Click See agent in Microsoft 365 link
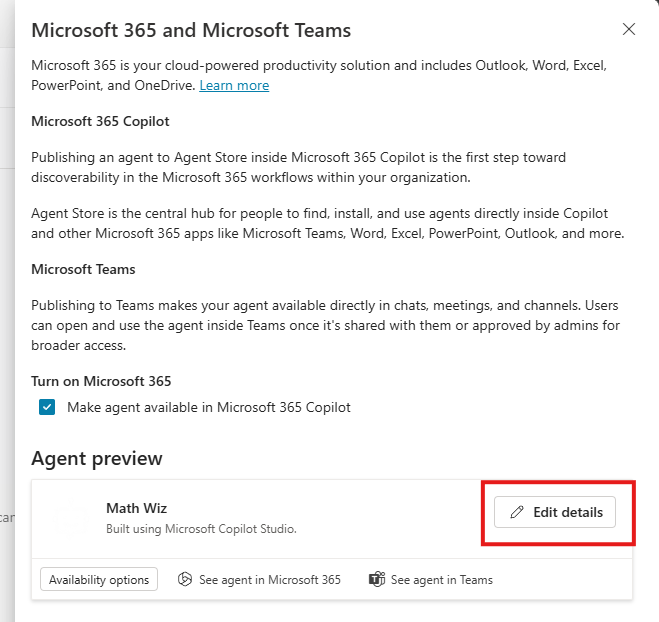The image size is (659, 622). [x=259, y=580]
